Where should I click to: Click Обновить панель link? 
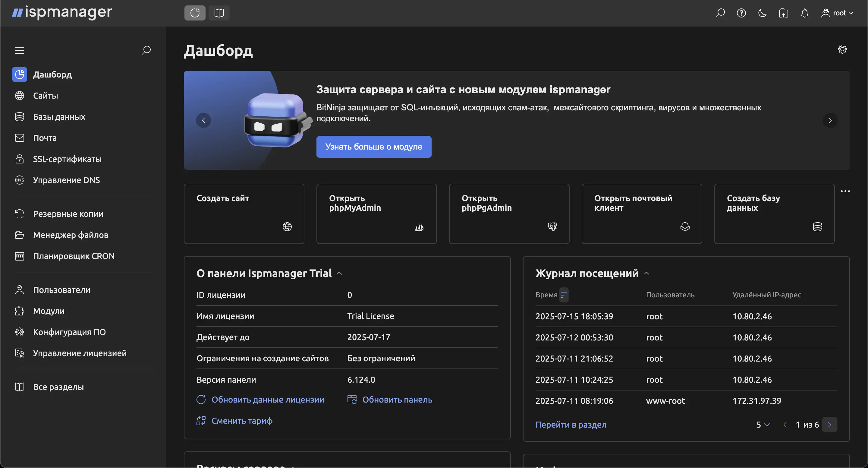click(397, 400)
